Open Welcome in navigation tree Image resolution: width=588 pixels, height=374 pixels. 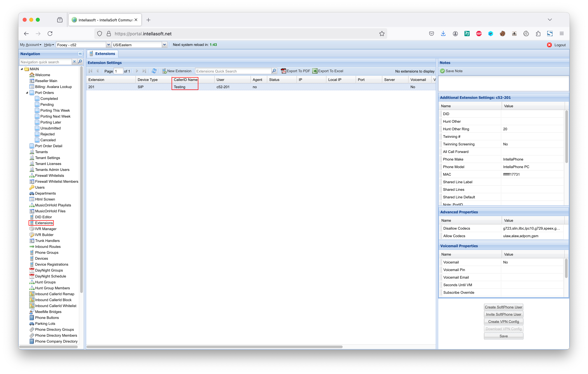[43, 75]
